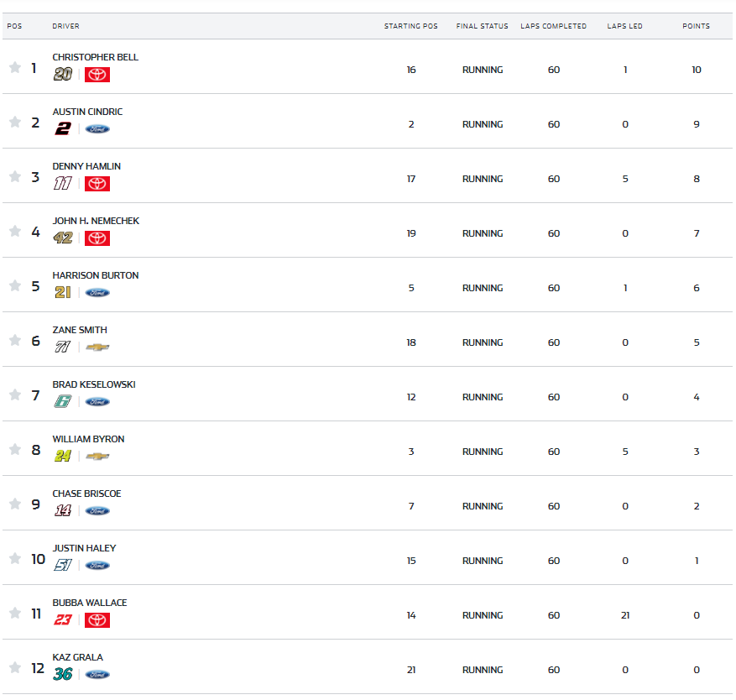Star John H. Nemechek as favorite
The height and width of the screenshot is (700, 736).
(15, 231)
